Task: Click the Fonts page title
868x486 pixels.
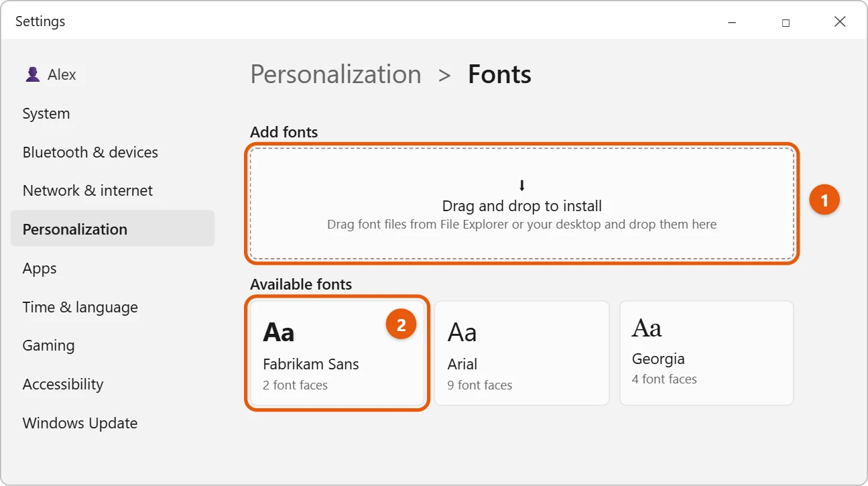Action: (499, 74)
